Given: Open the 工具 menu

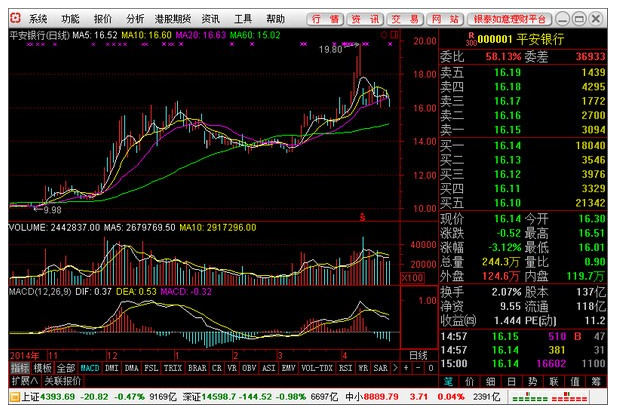Looking at the screenshot, I should pyautogui.click(x=243, y=19).
